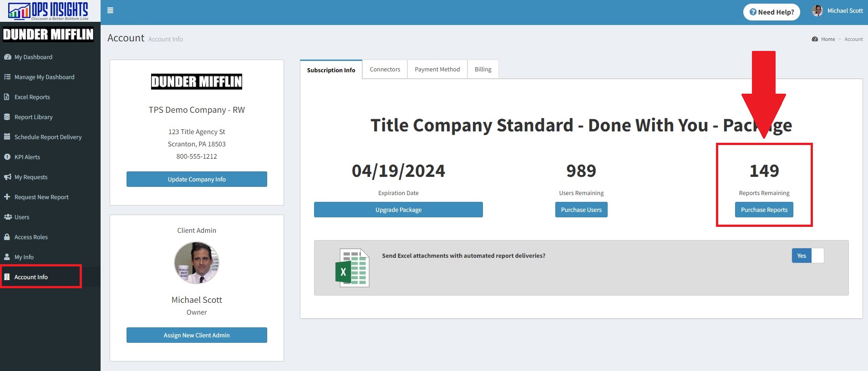Open Schedule Report Delivery page
This screenshot has width=868, height=371.
coord(48,137)
